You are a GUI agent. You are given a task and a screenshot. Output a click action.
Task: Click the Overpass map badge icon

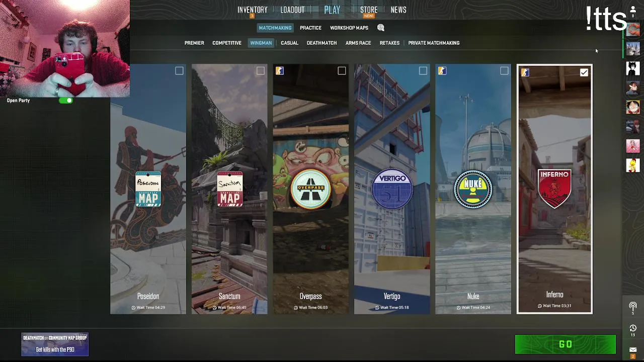click(x=310, y=190)
